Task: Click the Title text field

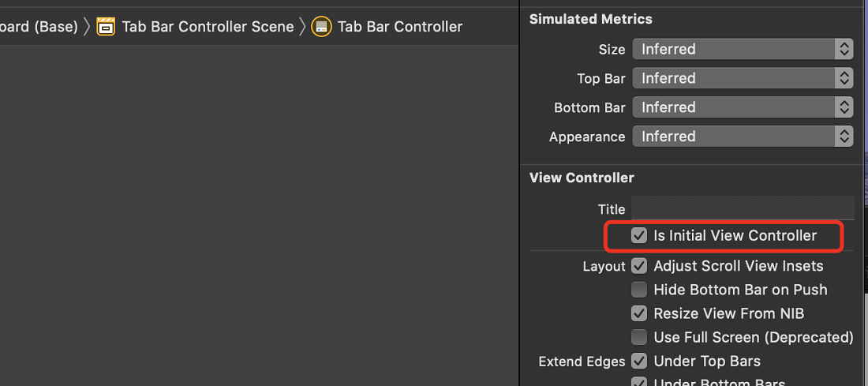Action: tap(743, 208)
